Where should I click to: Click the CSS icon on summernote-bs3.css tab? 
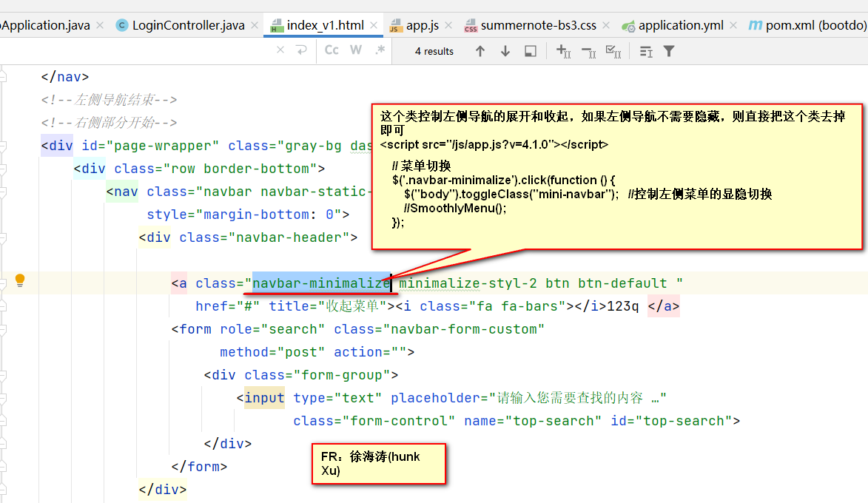(x=471, y=26)
